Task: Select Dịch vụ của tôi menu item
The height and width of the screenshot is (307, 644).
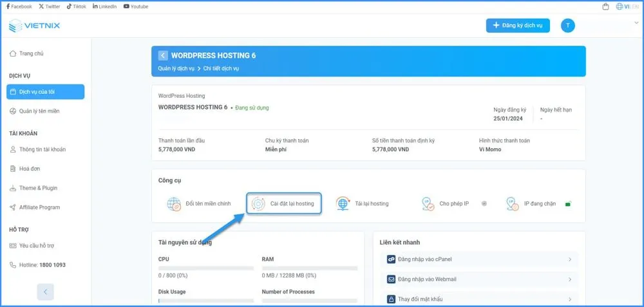Action: [46, 92]
